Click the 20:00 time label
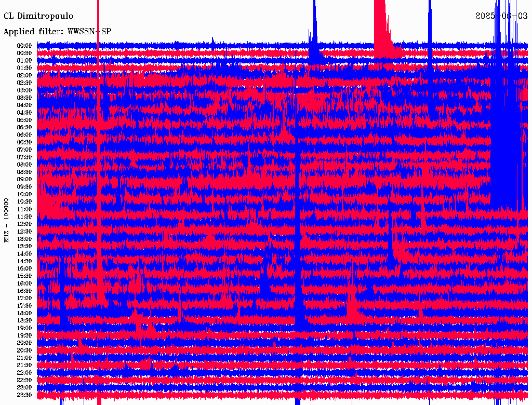 24,343
